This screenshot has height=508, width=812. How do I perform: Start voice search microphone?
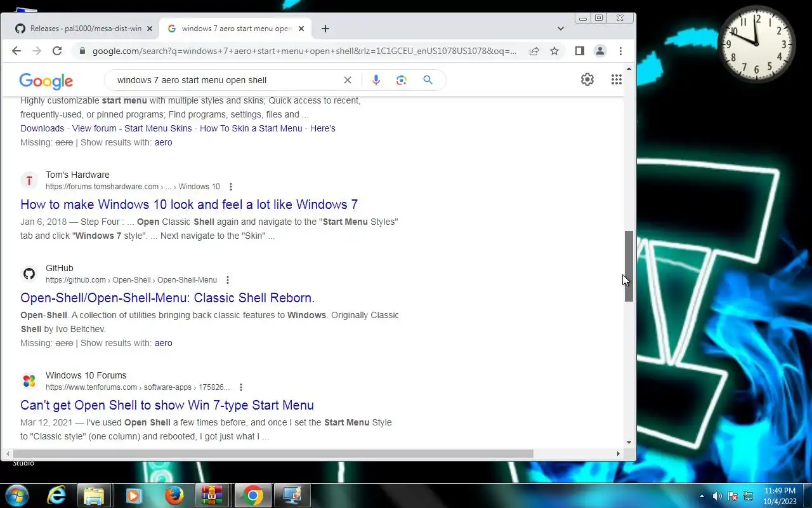[x=376, y=80]
